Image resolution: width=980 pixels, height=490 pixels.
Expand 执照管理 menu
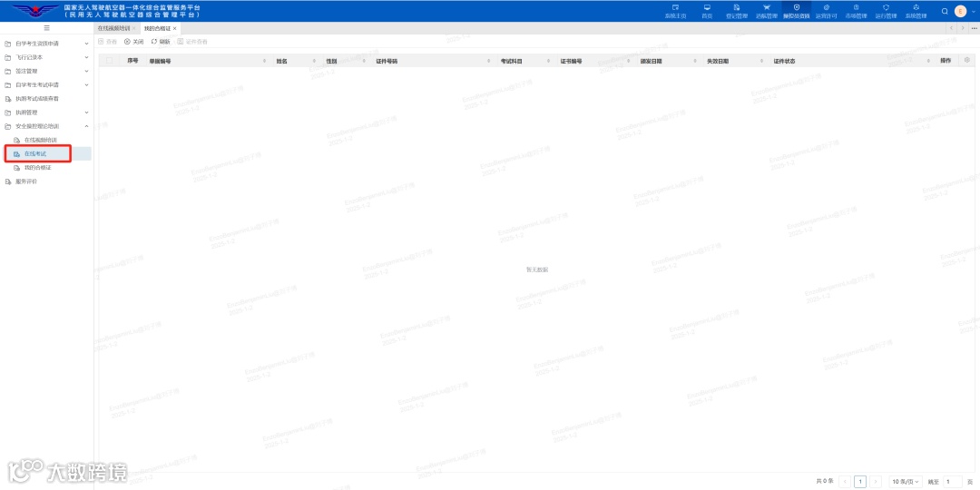47,113
